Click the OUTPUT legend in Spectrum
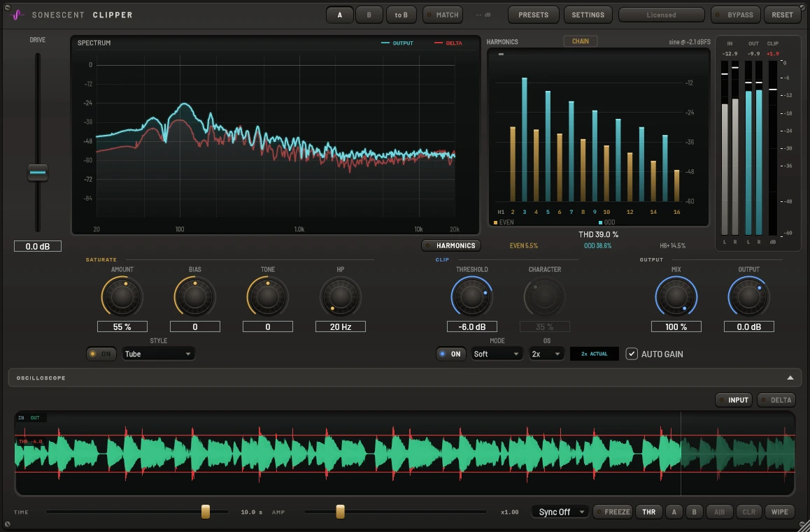810x532 pixels. 397,43
